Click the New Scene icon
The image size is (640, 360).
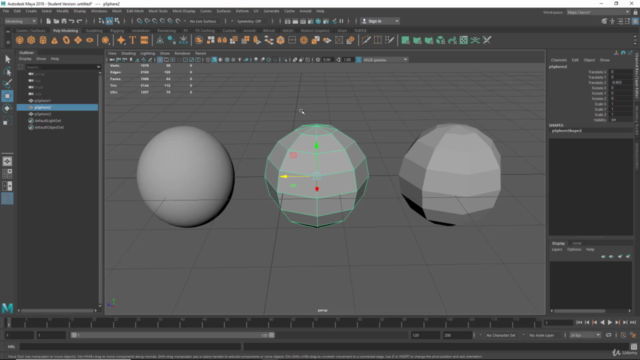pyautogui.click(x=49, y=21)
